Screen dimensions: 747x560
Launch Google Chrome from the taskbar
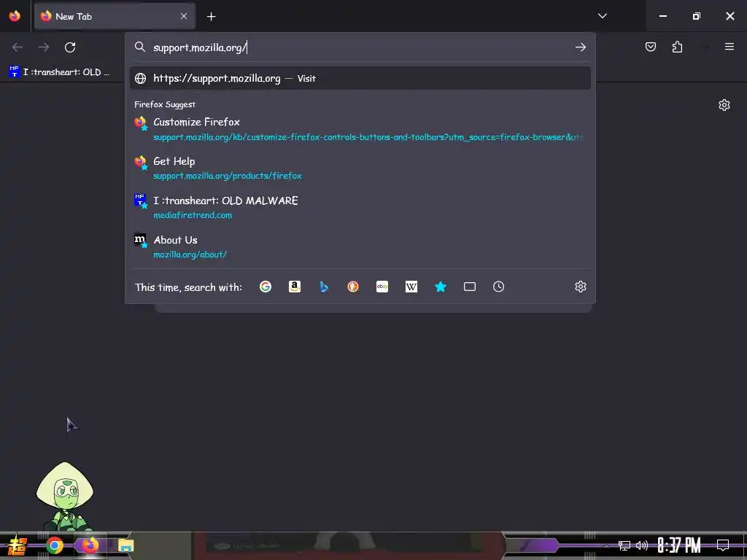coord(55,545)
